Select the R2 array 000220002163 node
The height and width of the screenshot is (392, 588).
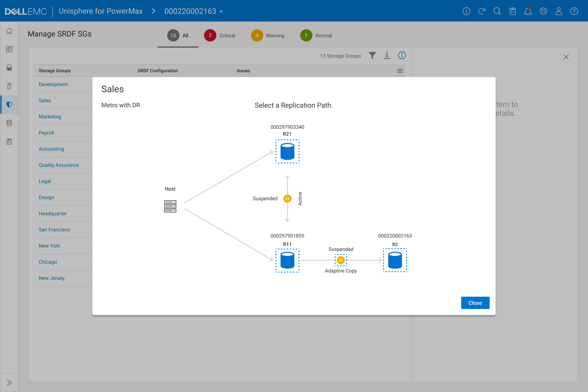pyautogui.click(x=395, y=260)
